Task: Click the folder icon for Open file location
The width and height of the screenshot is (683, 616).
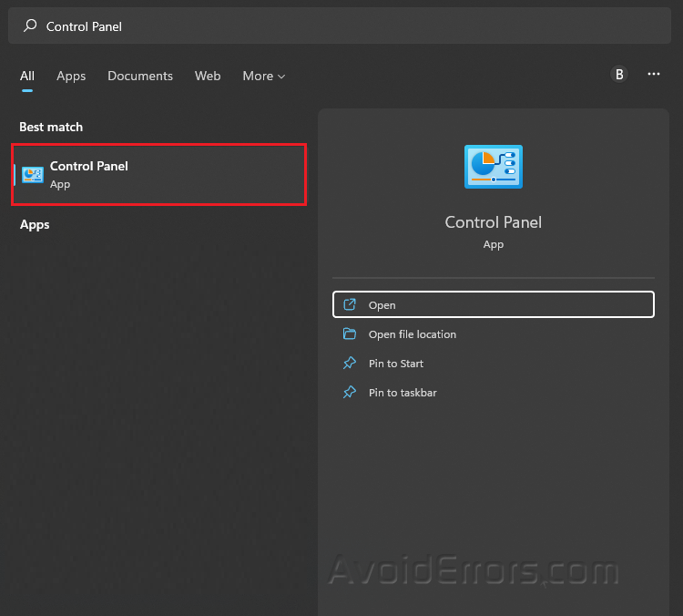Action: pos(349,334)
